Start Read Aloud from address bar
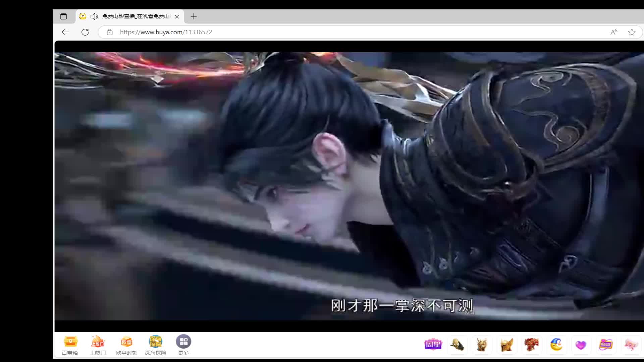Image resolution: width=644 pixels, height=362 pixels. (x=614, y=32)
